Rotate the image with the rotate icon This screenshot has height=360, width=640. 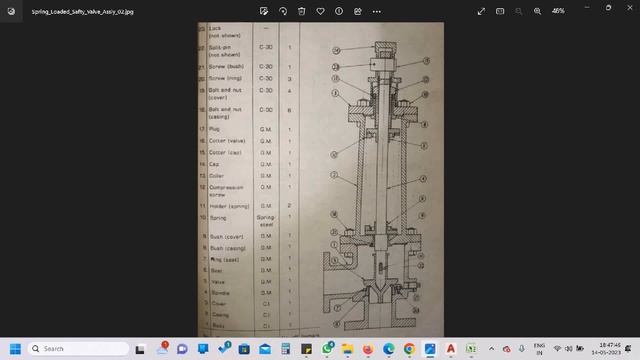(x=283, y=11)
